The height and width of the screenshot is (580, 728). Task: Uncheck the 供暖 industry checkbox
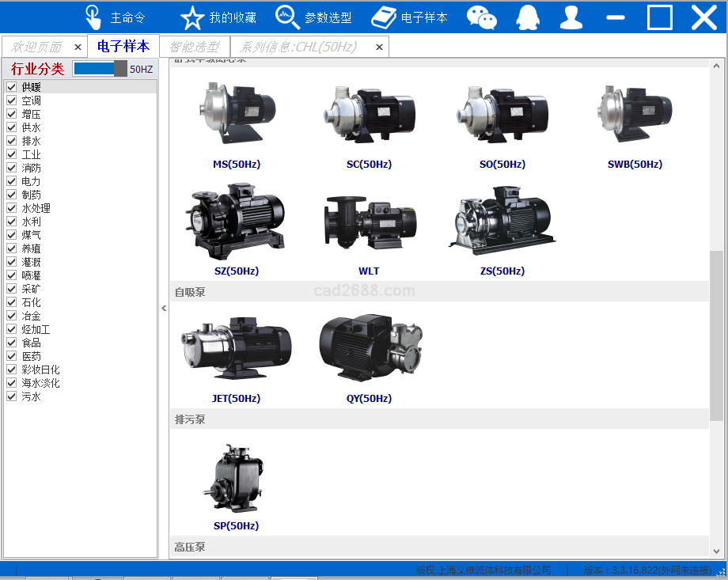click(12, 87)
